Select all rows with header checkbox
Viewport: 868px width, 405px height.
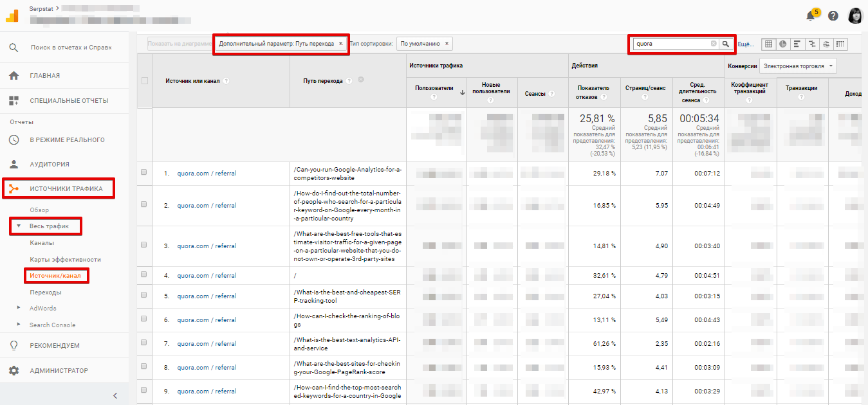[x=144, y=81]
